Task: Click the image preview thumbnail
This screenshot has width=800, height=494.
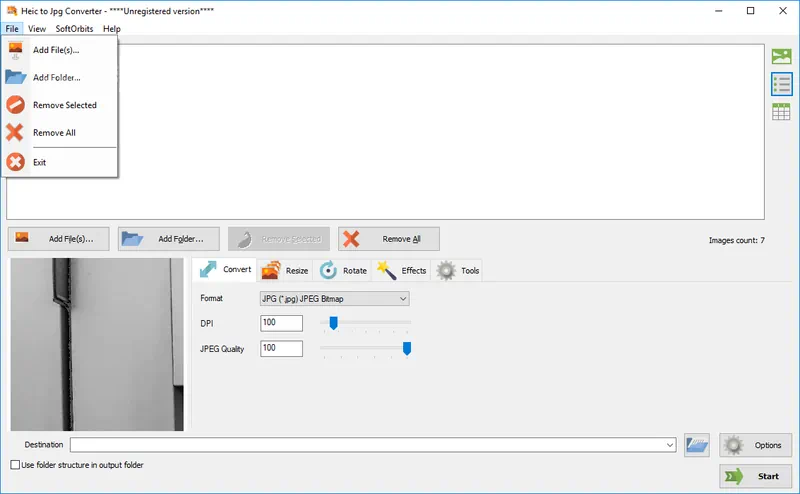Action: pos(97,344)
